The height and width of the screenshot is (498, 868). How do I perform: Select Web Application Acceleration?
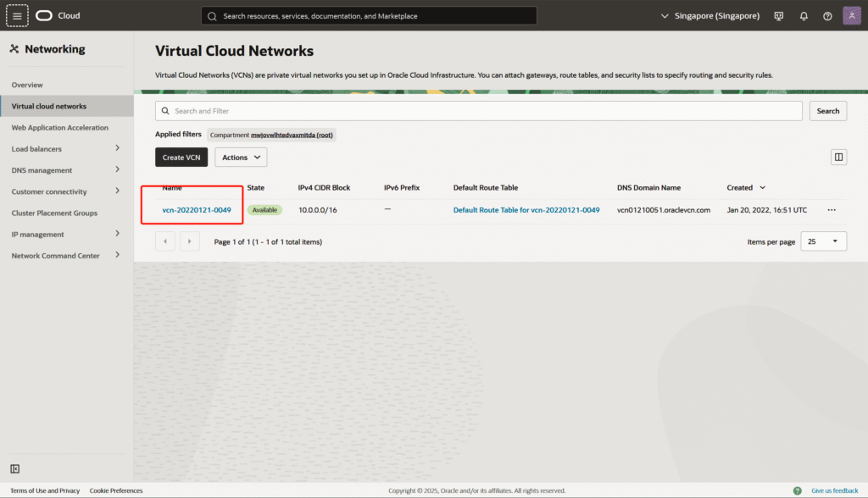tap(60, 128)
